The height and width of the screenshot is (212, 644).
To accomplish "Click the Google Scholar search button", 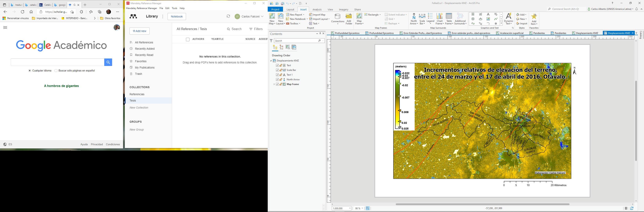I will pos(108,62).
